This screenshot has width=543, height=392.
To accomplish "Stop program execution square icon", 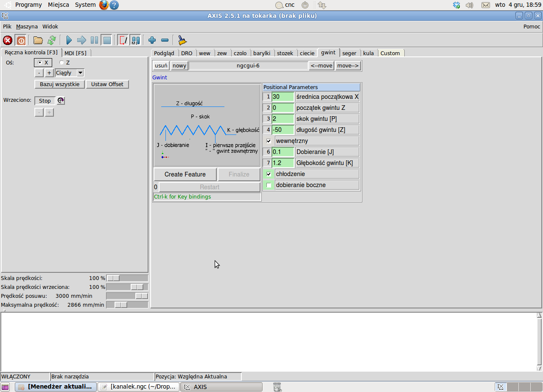I will pyautogui.click(x=107, y=40).
